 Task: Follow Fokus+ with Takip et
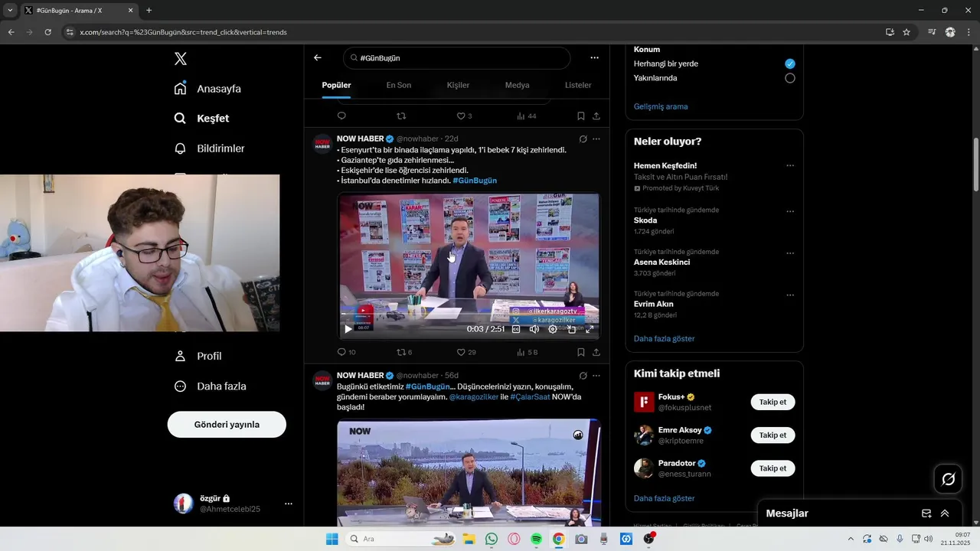pyautogui.click(x=773, y=402)
